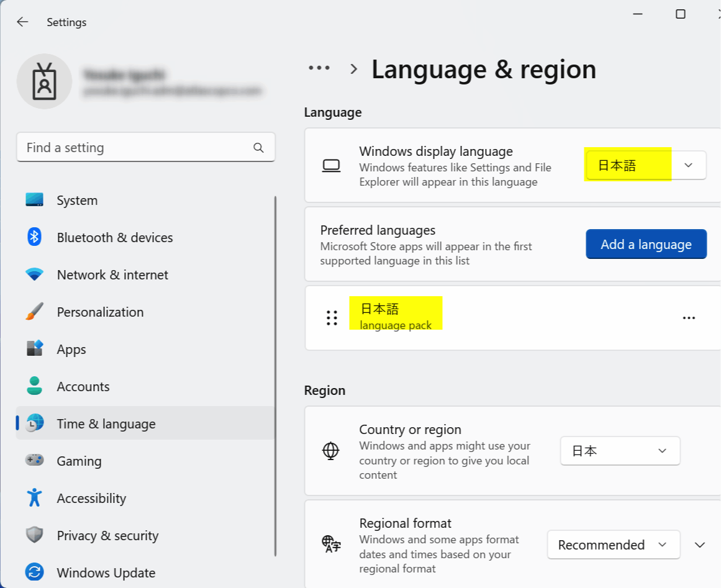The width and height of the screenshot is (721, 588).
Task: Click the user profile avatar icon
Action: (x=44, y=81)
